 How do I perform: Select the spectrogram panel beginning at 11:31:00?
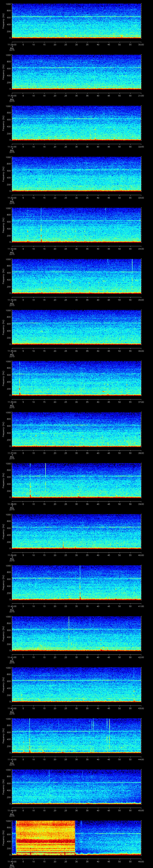(76, 123)
